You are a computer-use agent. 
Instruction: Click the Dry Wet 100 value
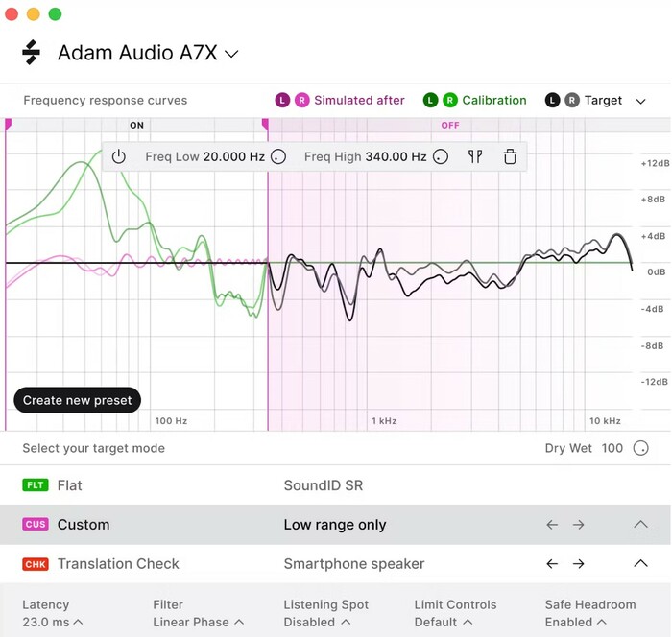[x=612, y=449]
